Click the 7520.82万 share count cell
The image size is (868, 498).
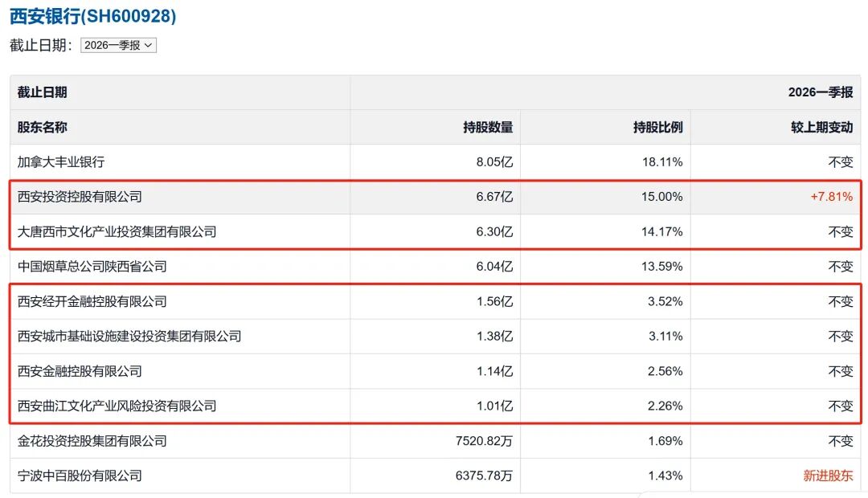pos(484,441)
